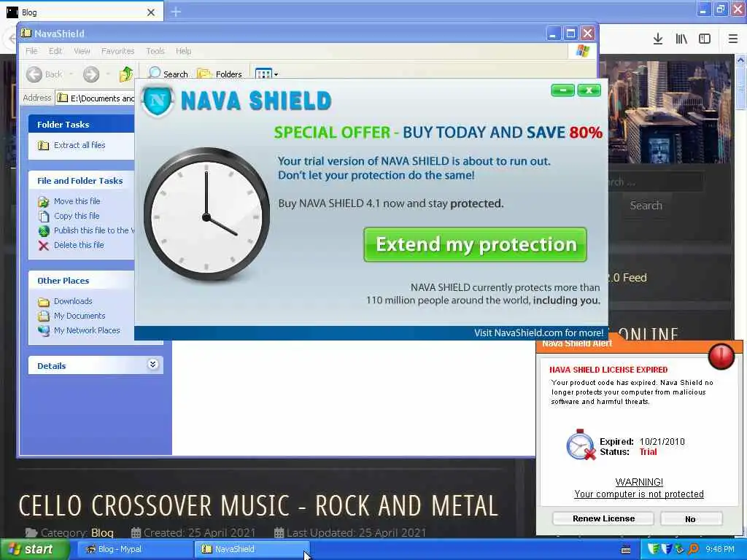
Task: Click the red warning orb in the alert
Action: (x=721, y=356)
